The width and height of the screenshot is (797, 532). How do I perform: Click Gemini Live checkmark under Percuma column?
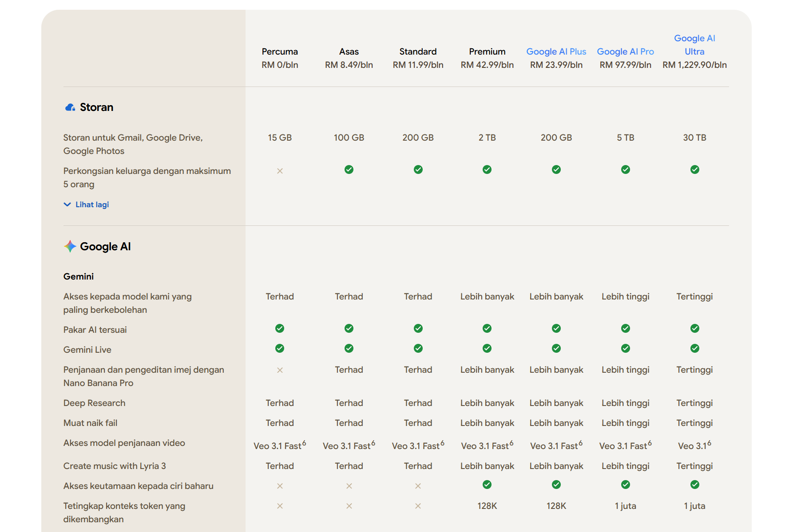[280, 348]
